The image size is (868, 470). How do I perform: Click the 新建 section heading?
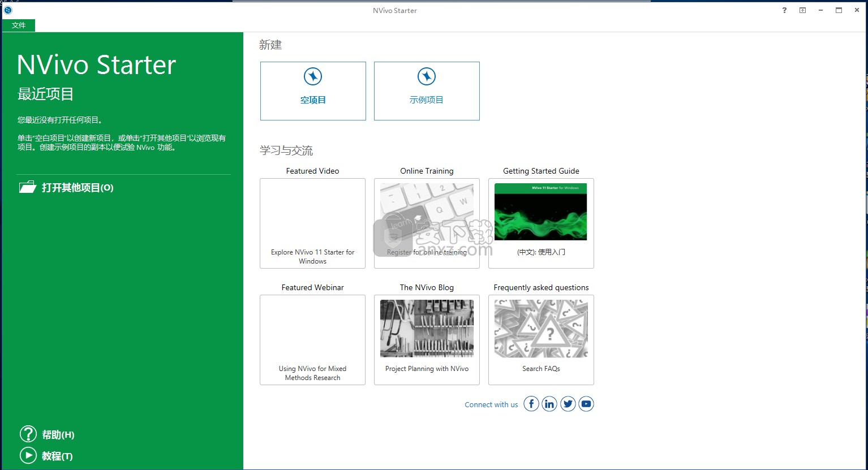(x=270, y=45)
